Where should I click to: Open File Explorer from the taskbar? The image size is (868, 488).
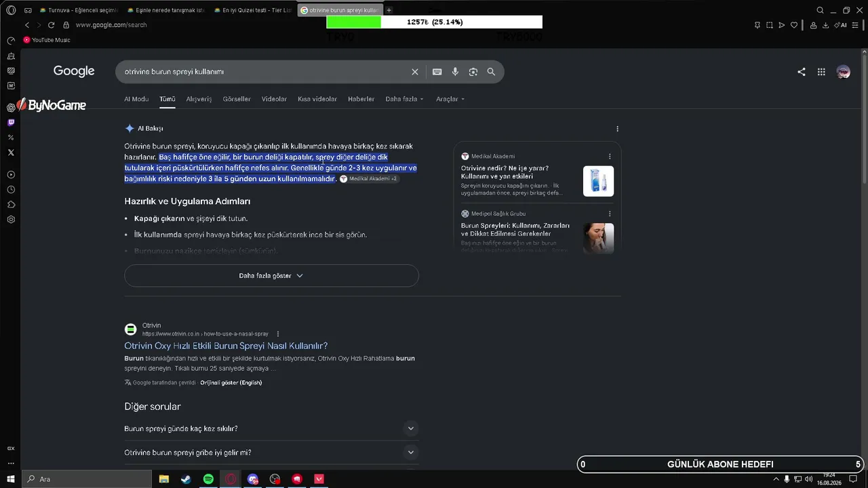coord(164,479)
